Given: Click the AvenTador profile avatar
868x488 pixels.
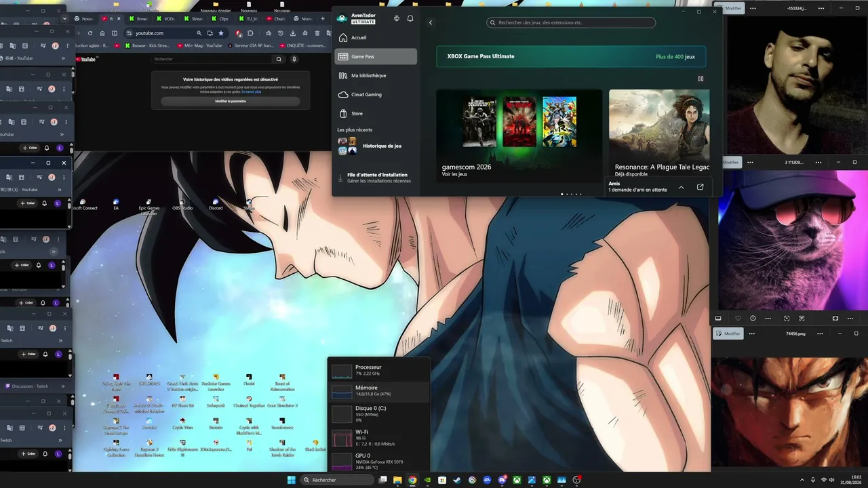Looking at the screenshot, I should coord(342,18).
